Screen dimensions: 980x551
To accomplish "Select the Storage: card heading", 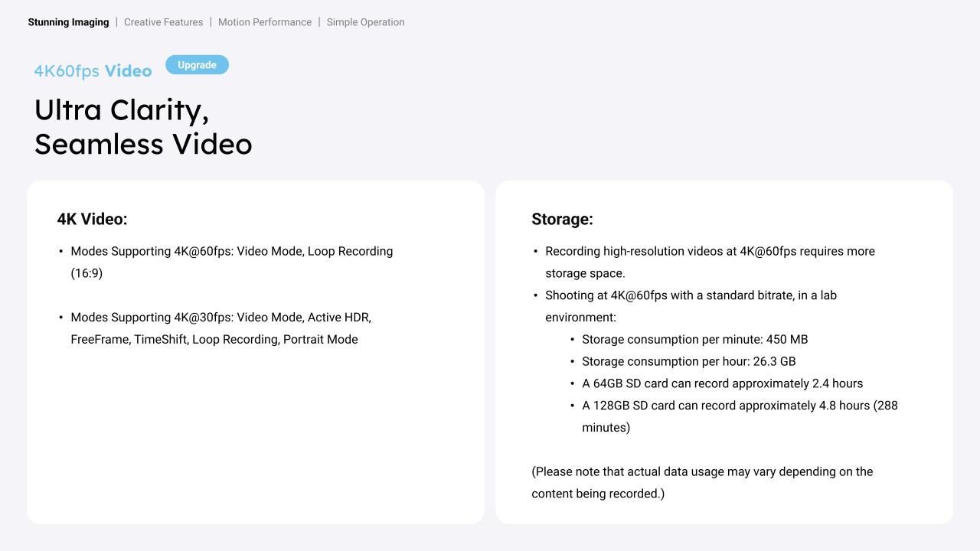I will pos(562,219).
